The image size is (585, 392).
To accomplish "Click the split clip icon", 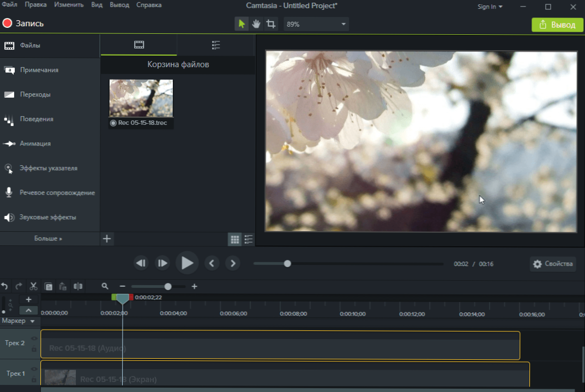I will coord(78,286).
